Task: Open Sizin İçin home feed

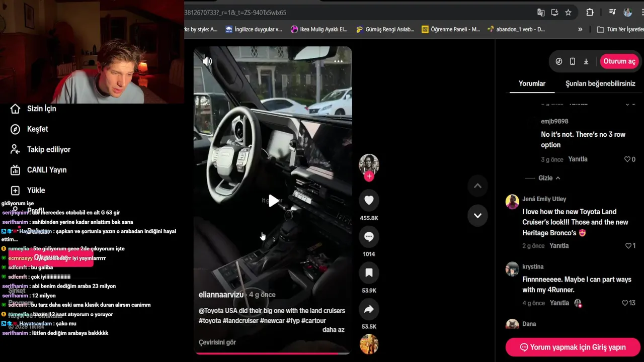Action: pyautogui.click(x=33, y=109)
